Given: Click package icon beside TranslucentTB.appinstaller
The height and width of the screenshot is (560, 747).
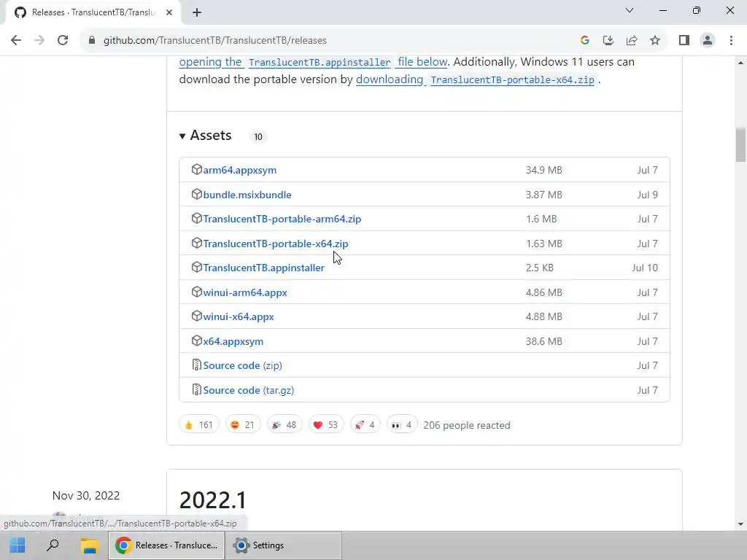Looking at the screenshot, I should click(x=196, y=268).
